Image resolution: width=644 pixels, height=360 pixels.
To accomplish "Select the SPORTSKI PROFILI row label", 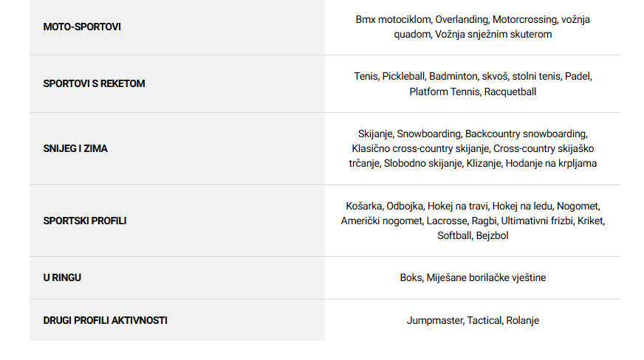I will point(85,221).
